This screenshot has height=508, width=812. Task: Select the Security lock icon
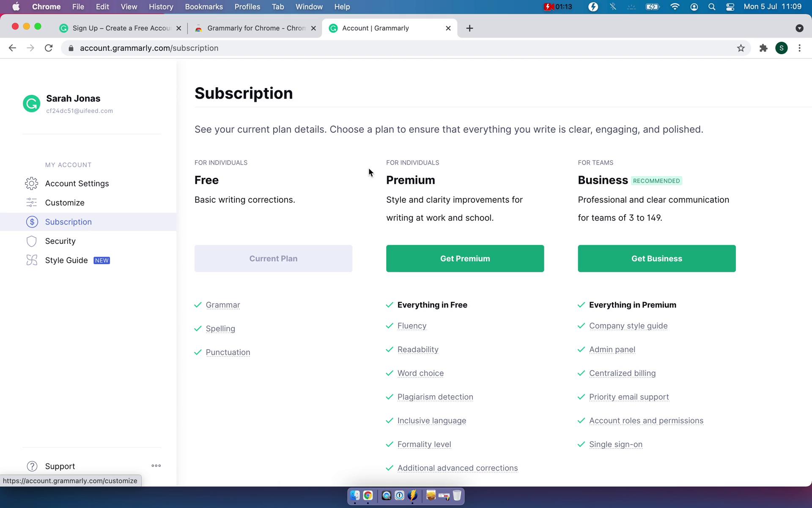(31, 240)
